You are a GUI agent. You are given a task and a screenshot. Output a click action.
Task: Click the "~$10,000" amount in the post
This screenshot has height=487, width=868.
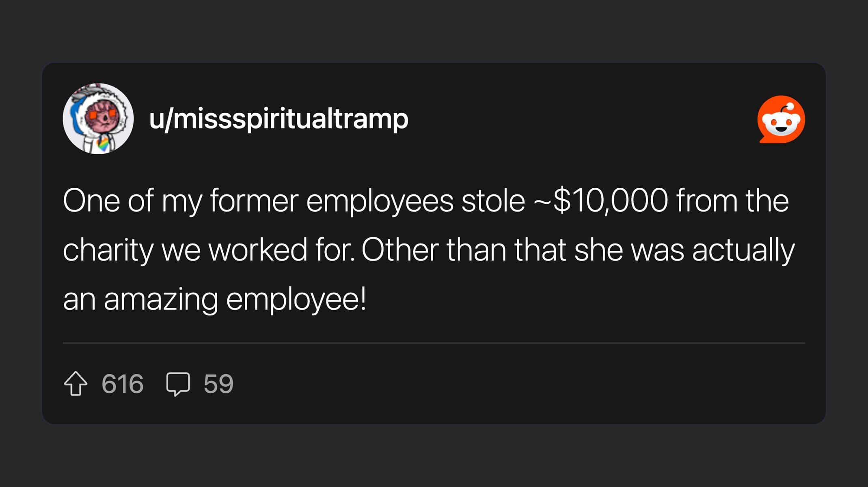(x=600, y=200)
